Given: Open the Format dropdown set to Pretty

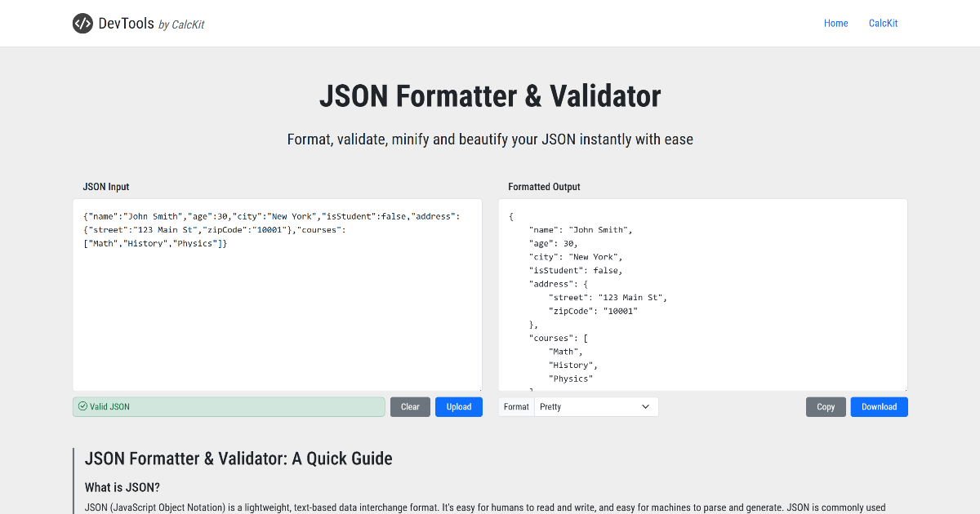Looking at the screenshot, I should (x=595, y=406).
